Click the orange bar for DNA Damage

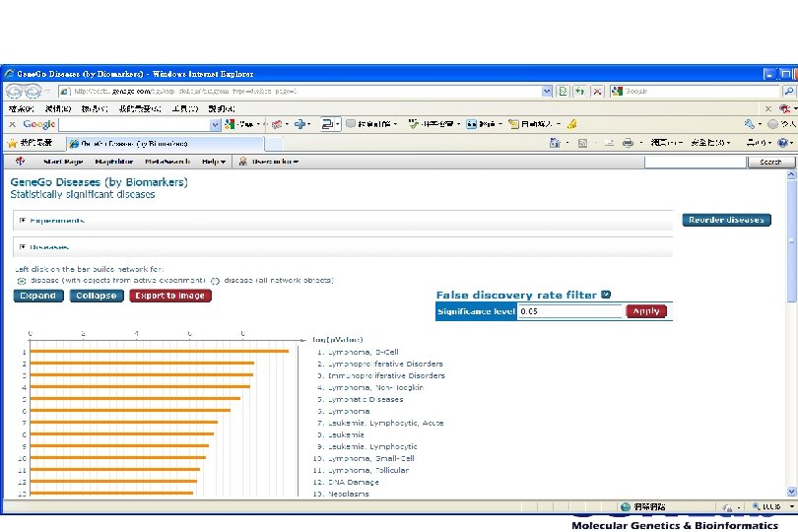(113, 481)
